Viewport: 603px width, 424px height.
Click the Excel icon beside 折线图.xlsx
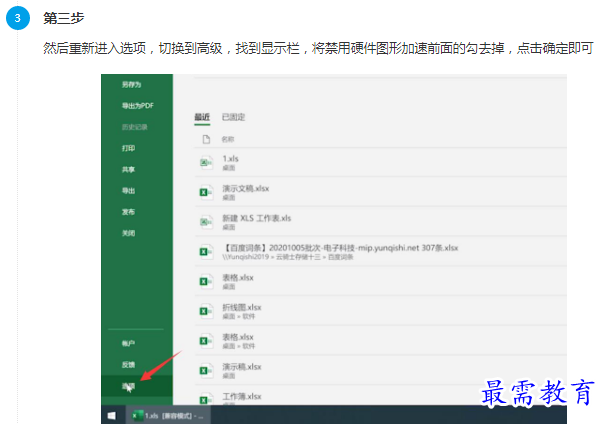206,311
